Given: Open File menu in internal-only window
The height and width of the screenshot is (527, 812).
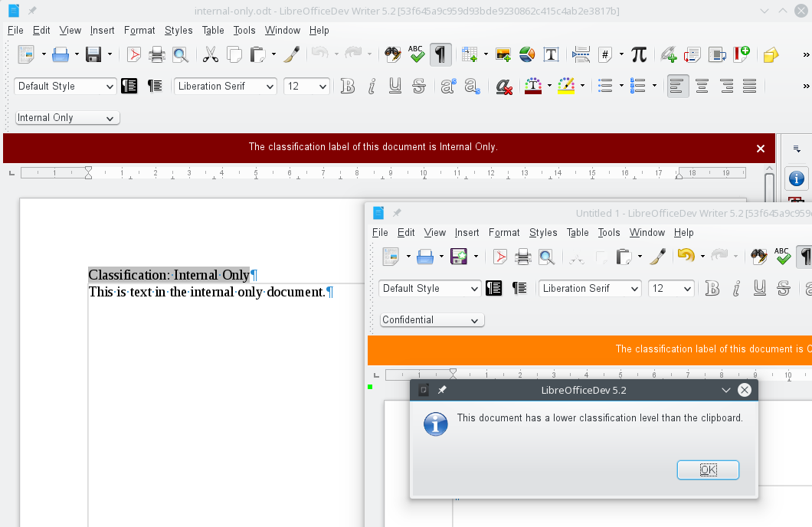Looking at the screenshot, I should 15,31.
